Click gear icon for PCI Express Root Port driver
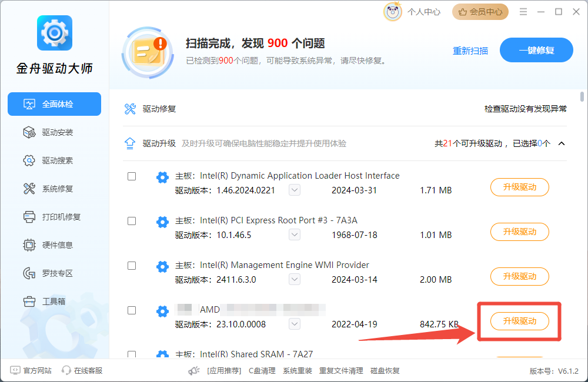Image resolution: width=588 pixels, height=382 pixels. pos(162,222)
